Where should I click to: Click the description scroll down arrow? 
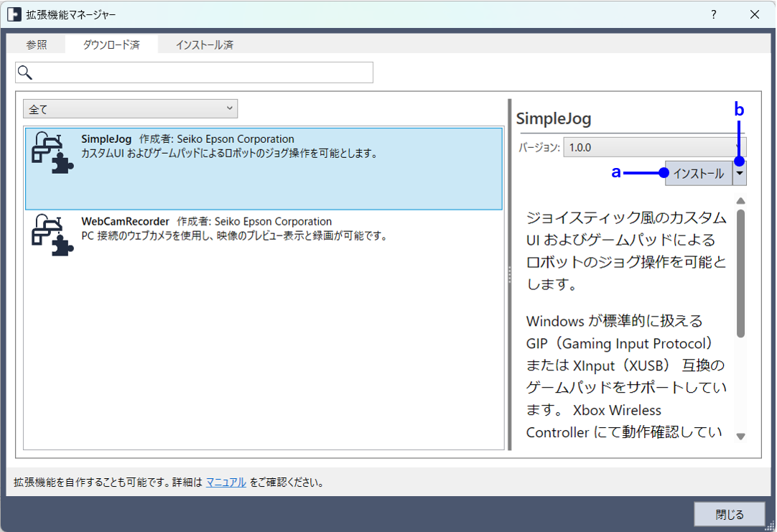click(740, 436)
